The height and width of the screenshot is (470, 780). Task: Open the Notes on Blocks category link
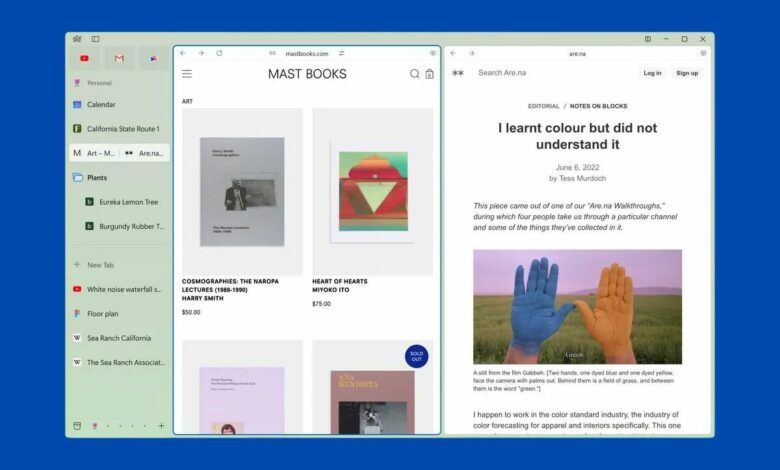click(x=598, y=106)
